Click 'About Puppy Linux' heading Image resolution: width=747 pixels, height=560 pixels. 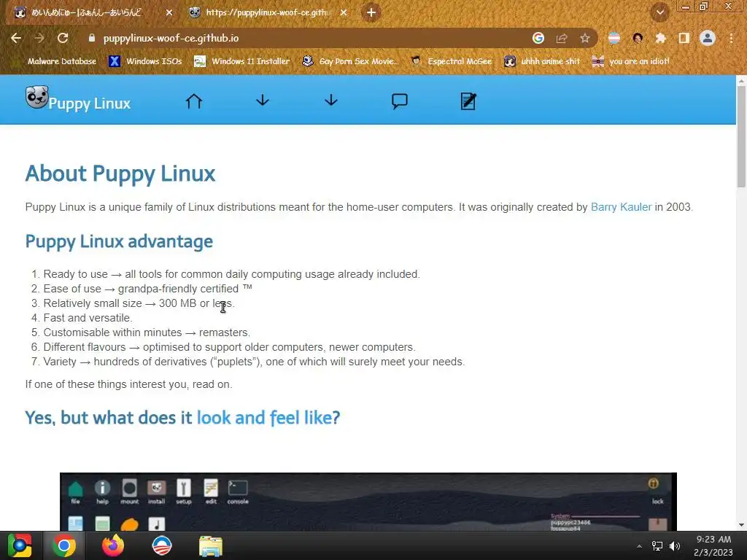tap(120, 174)
